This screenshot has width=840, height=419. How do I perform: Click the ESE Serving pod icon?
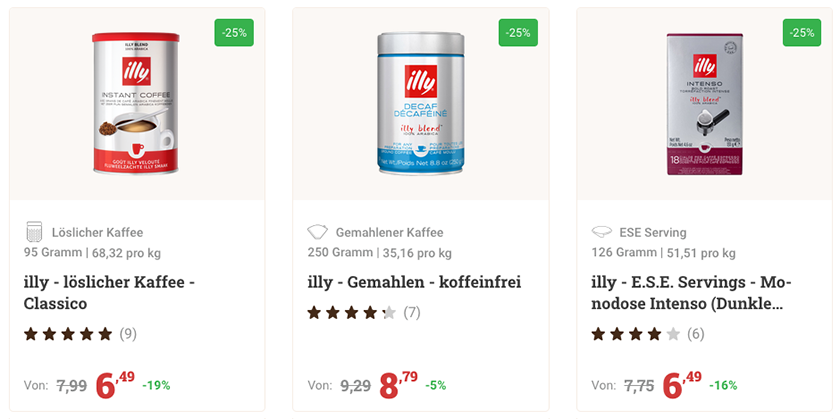pyautogui.click(x=602, y=232)
